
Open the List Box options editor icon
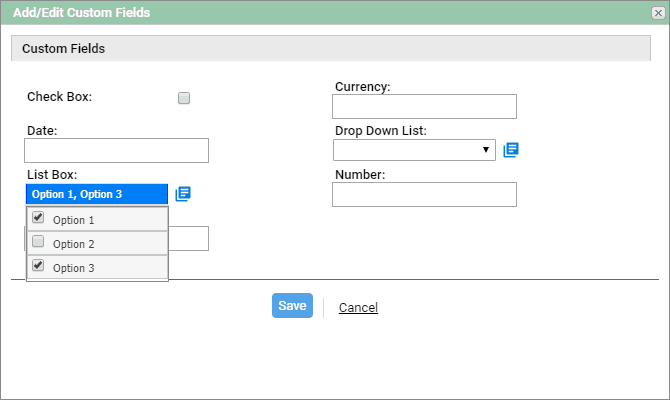pyautogui.click(x=183, y=194)
